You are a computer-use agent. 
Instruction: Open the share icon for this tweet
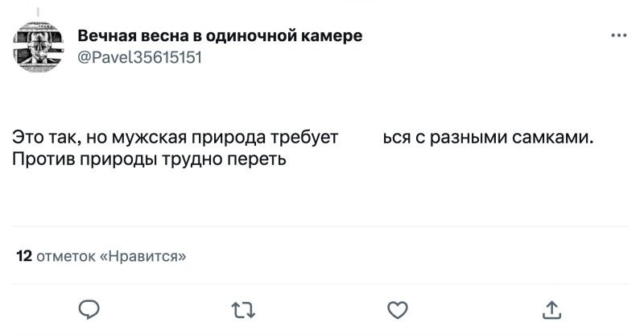tap(551, 309)
